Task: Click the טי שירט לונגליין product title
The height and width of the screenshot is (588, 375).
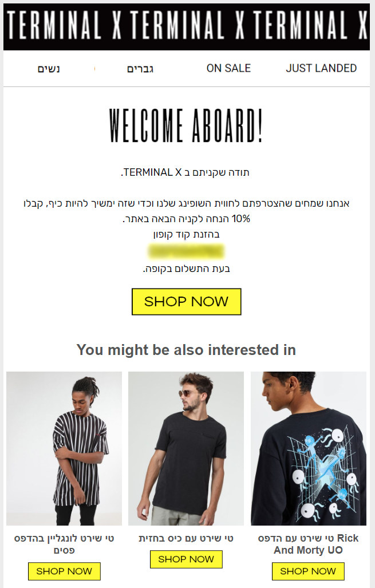Action: [64, 544]
